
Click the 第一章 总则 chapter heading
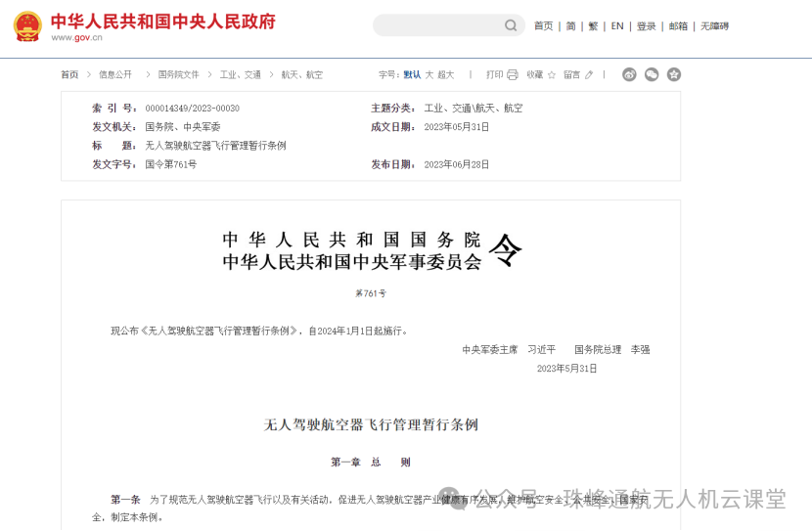click(x=371, y=463)
